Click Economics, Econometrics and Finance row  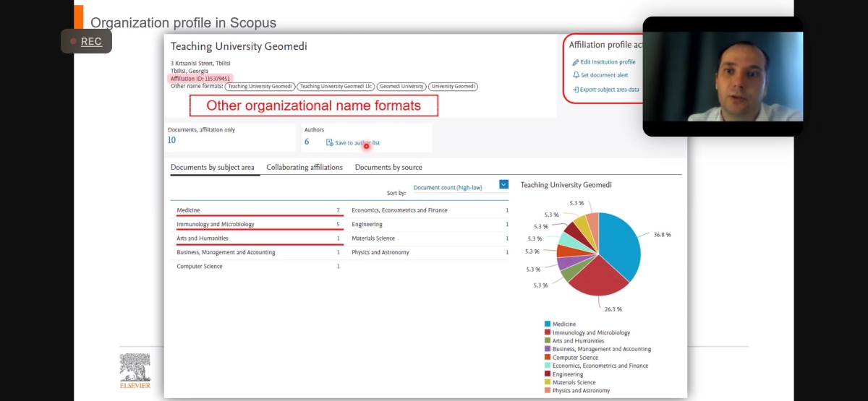[430, 210]
